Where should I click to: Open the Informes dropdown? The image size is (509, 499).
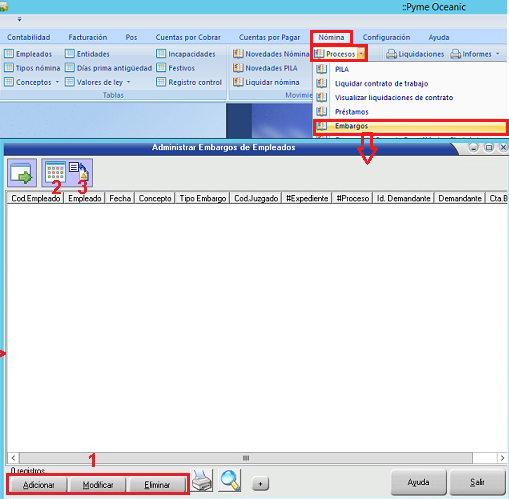pos(475,54)
